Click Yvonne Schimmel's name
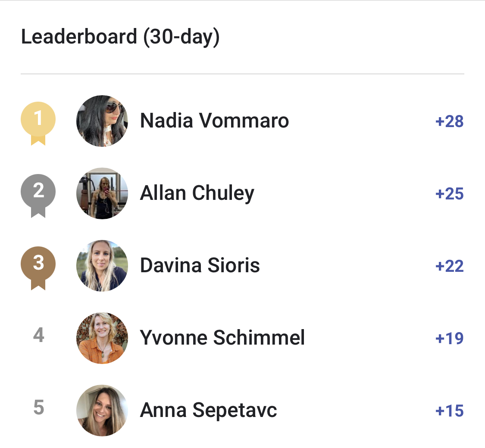 click(x=222, y=338)
